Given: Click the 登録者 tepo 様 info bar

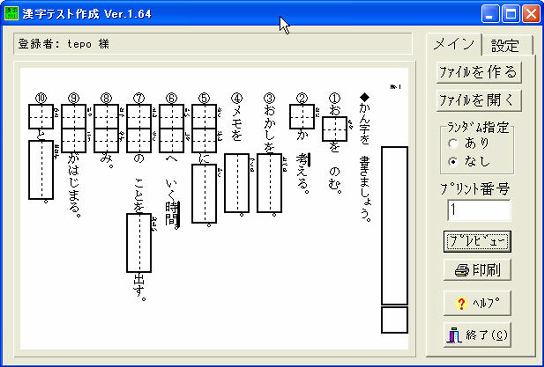Looking at the screenshot, I should 213,44.
